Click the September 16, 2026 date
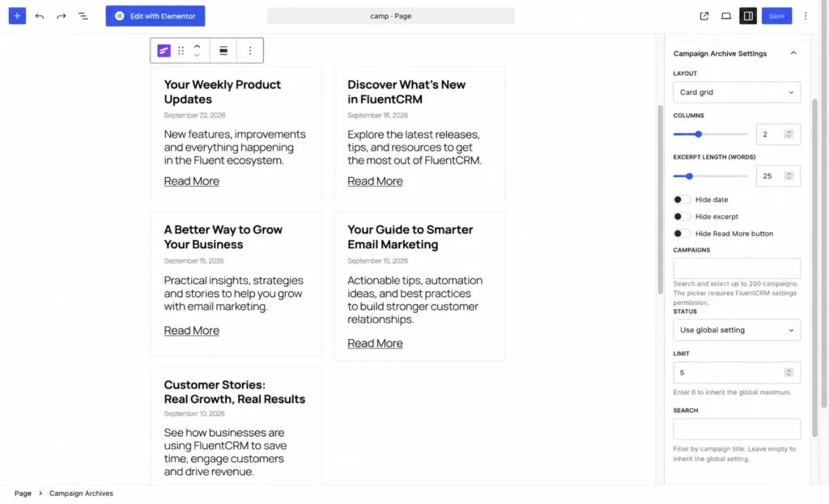This screenshot has height=504, width=829. tap(377, 115)
